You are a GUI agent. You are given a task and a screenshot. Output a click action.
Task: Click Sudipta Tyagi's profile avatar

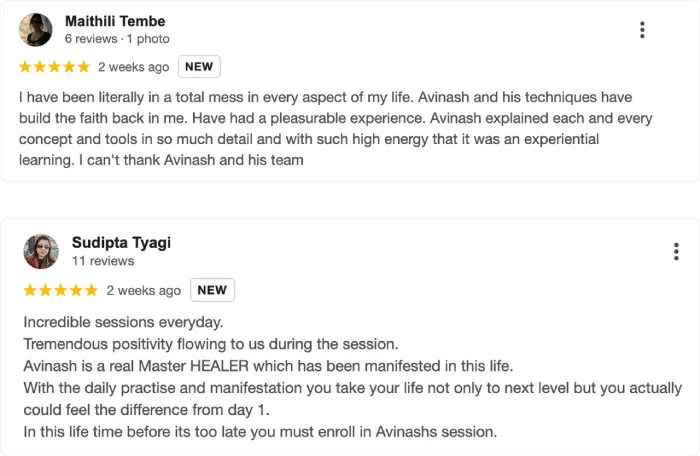click(x=41, y=251)
